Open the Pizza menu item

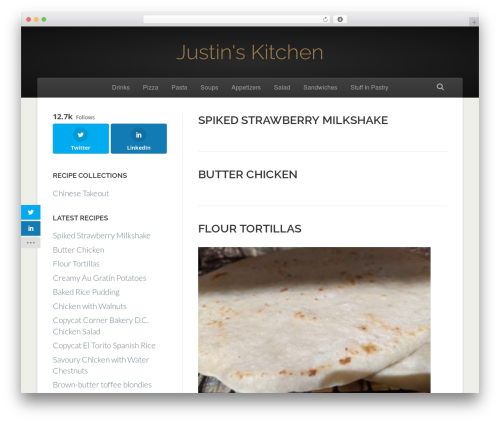[x=150, y=87]
